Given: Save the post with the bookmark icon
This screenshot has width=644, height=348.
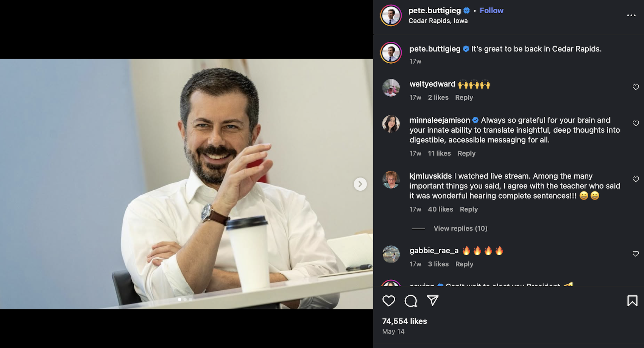Looking at the screenshot, I should click(x=633, y=301).
